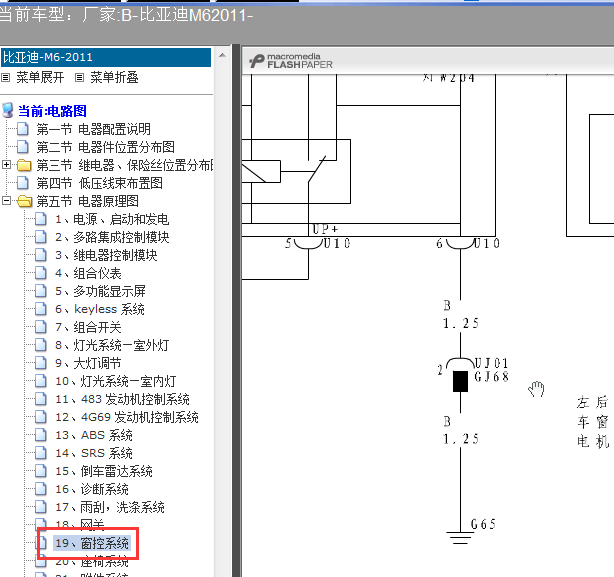This screenshot has width=614, height=577.
Task: Click page icon of 8、灯光系统一室外灯
Action: click(x=41, y=345)
